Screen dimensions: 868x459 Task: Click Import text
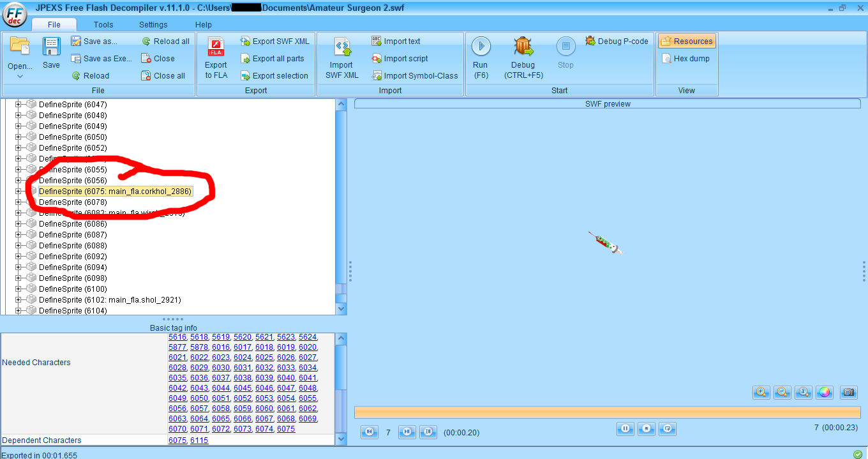point(396,41)
